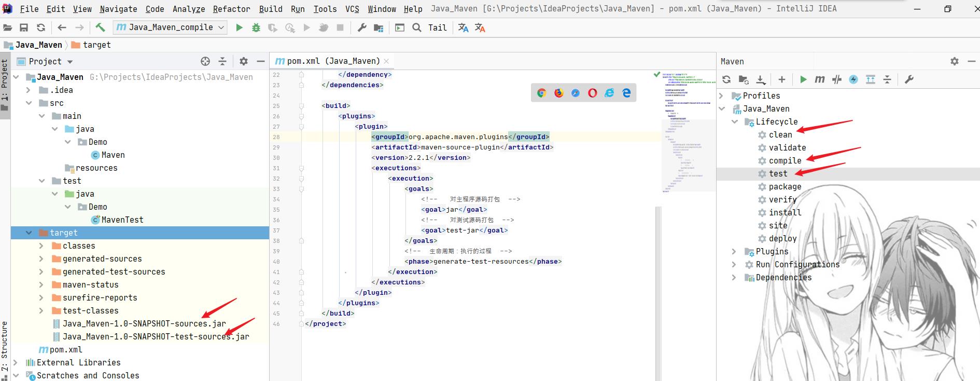Expand the Plugins node in Maven panel
This screenshot has width=980, height=381.
[734, 252]
